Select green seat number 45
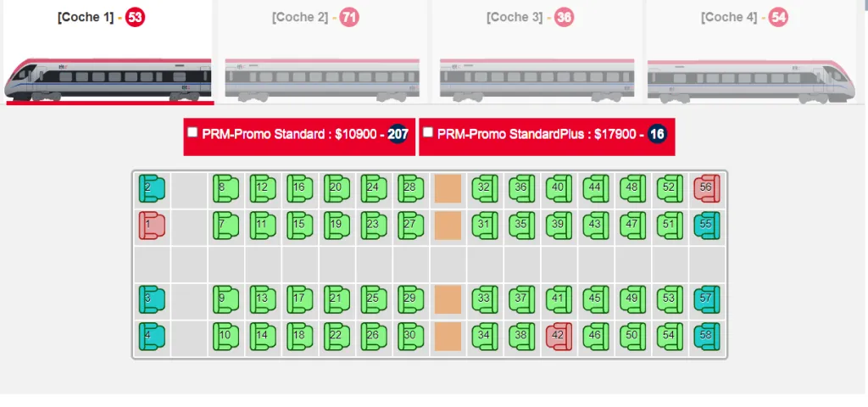This screenshot has height=407, width=868. (596, 299)
